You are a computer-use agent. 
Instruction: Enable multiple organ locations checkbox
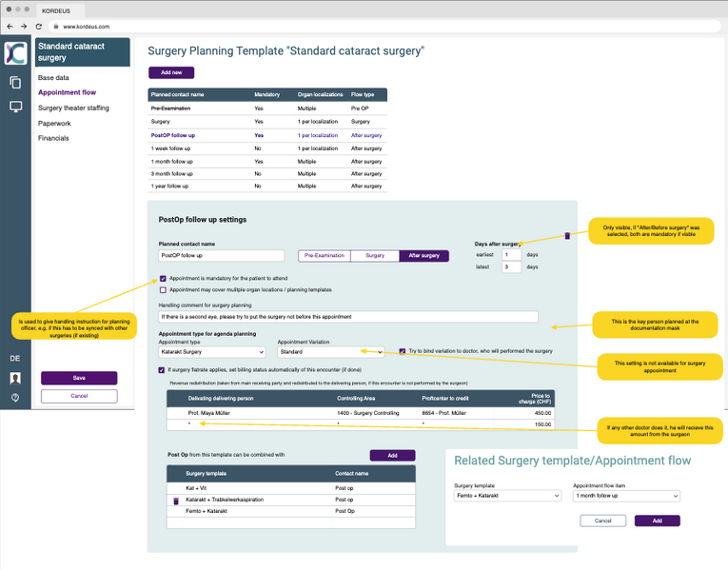(x=163, y=289)
